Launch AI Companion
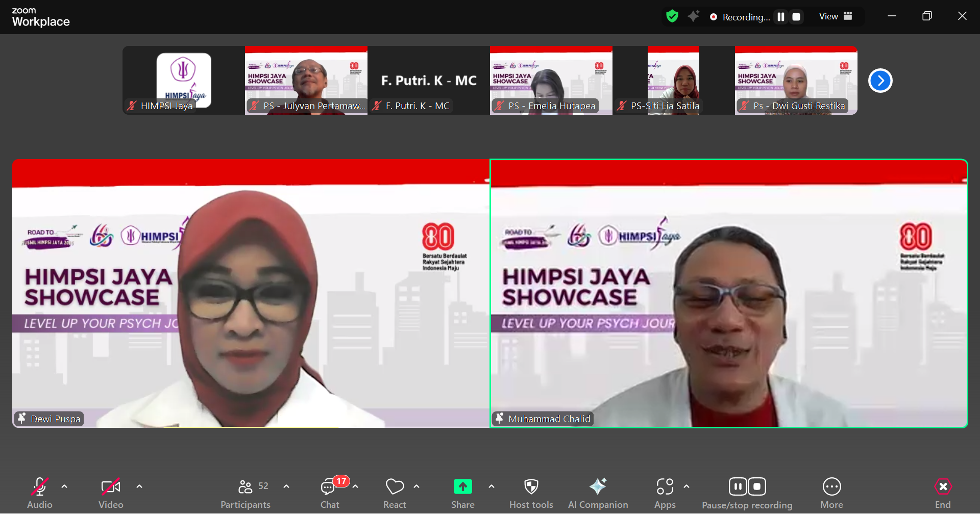Viewport: 980px width, 514px height. [x=598, y=493]
